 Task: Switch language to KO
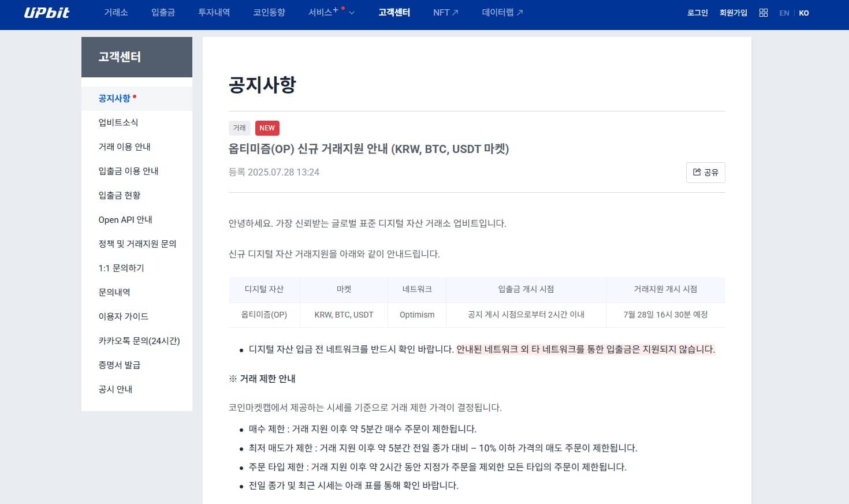click(x=804, y=13)
